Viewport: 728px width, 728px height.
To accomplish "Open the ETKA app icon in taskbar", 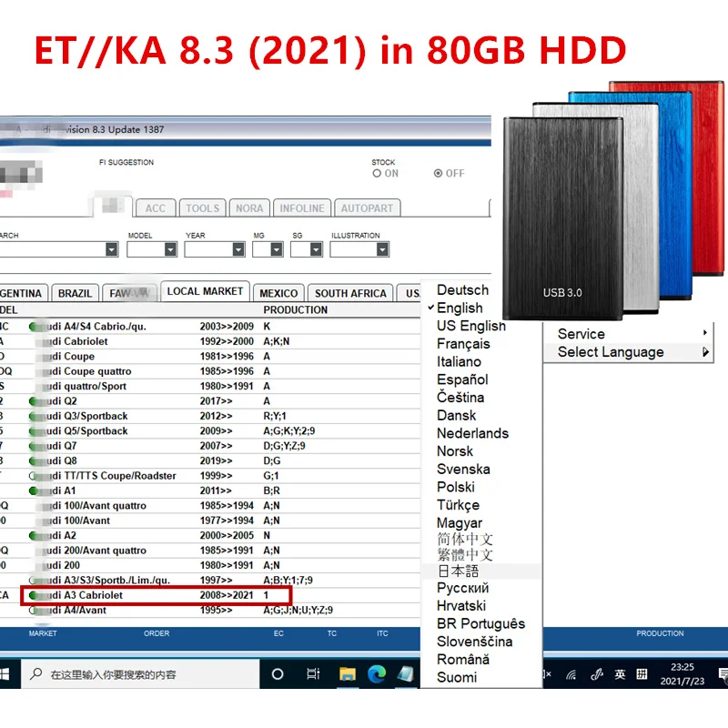I will point(405,674).
